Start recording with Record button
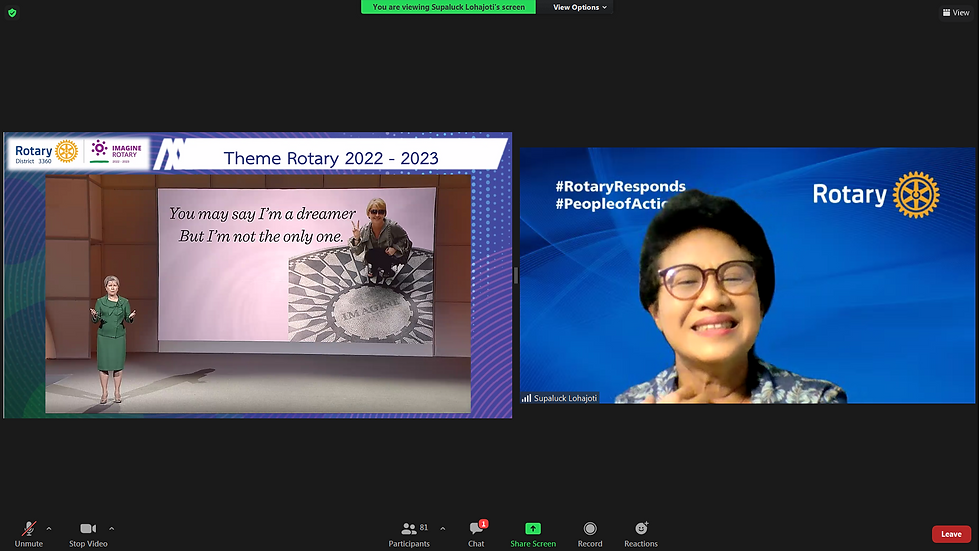The height and width of the screenshot is (551, 980). click(x=590, y=534)
